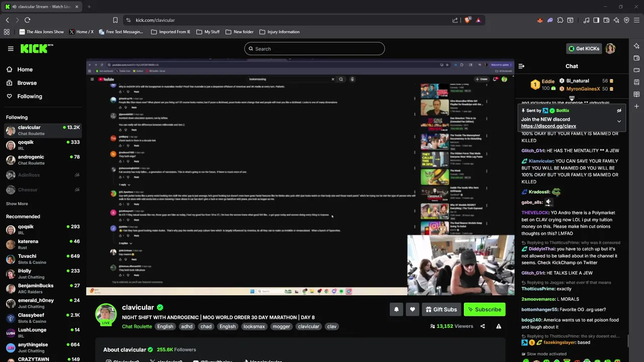Click Show More under Following
The height and width of the screenshot is (362, 644).
pos(17,204)
